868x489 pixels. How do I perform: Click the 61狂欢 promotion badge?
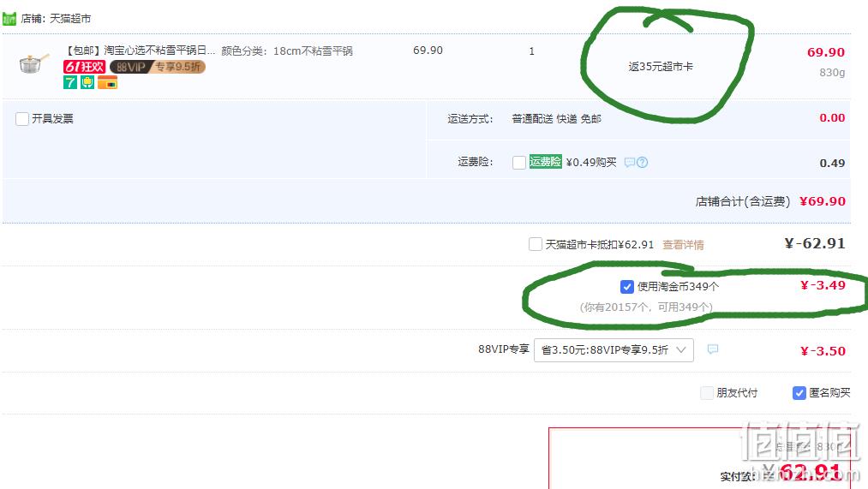[x=84, y=67]
